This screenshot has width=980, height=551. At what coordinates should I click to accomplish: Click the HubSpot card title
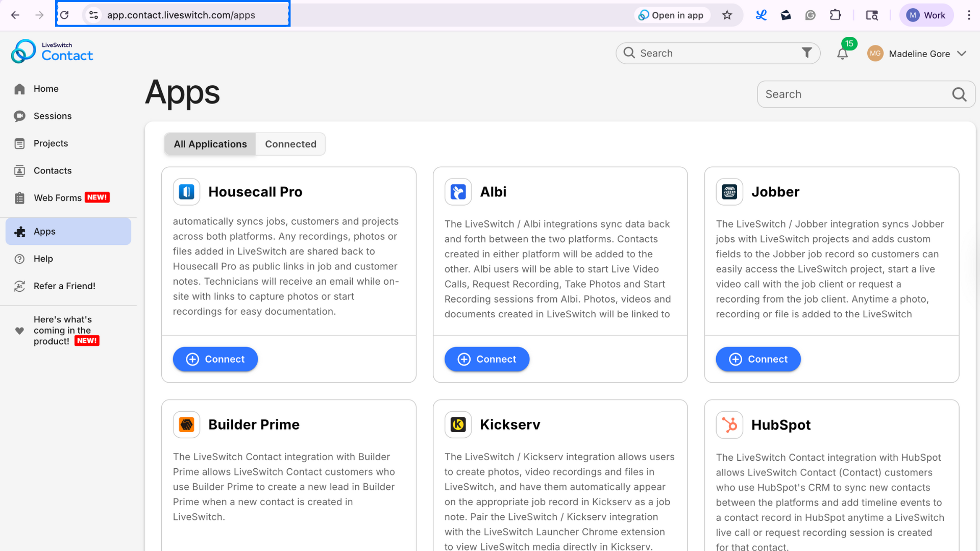781,424
